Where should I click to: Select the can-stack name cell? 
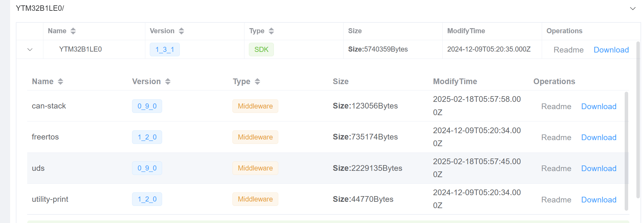(x=49, y=106)
